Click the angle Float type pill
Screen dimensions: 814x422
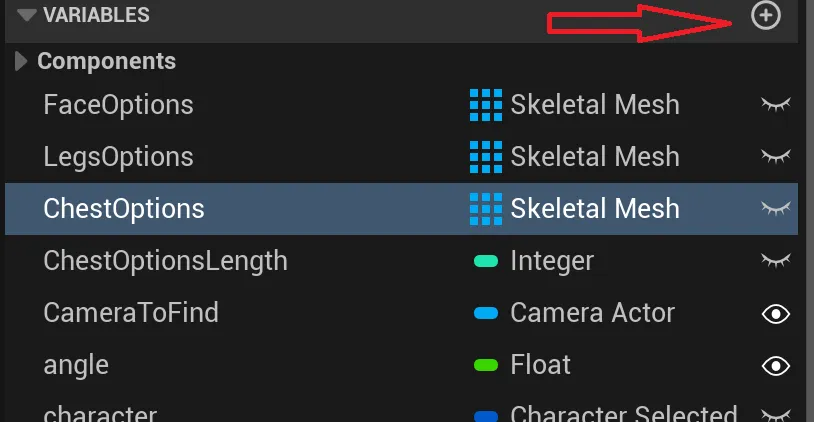tap(486, 365)
